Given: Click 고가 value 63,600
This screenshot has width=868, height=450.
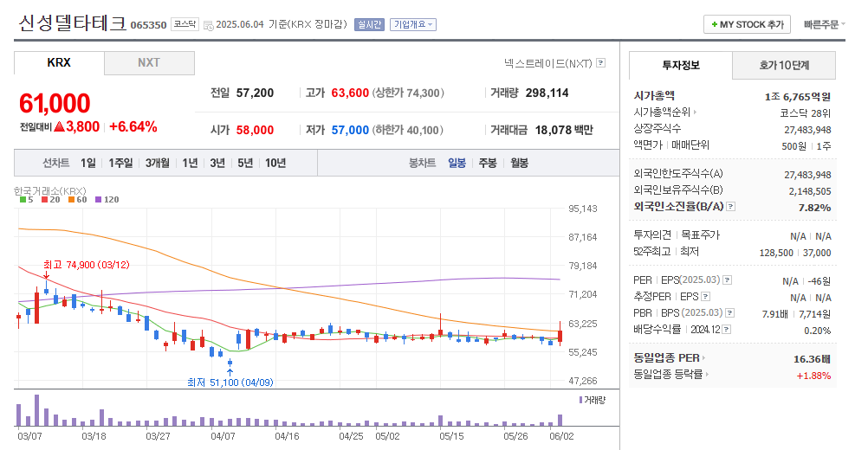Looking at the screenshot, I should (x=350, y=93).
